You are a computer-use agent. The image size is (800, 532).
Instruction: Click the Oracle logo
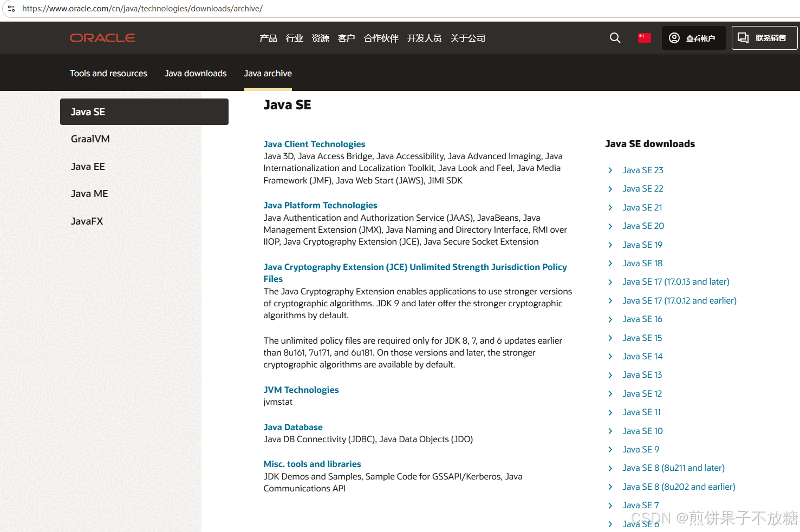[x=102, y=38]
